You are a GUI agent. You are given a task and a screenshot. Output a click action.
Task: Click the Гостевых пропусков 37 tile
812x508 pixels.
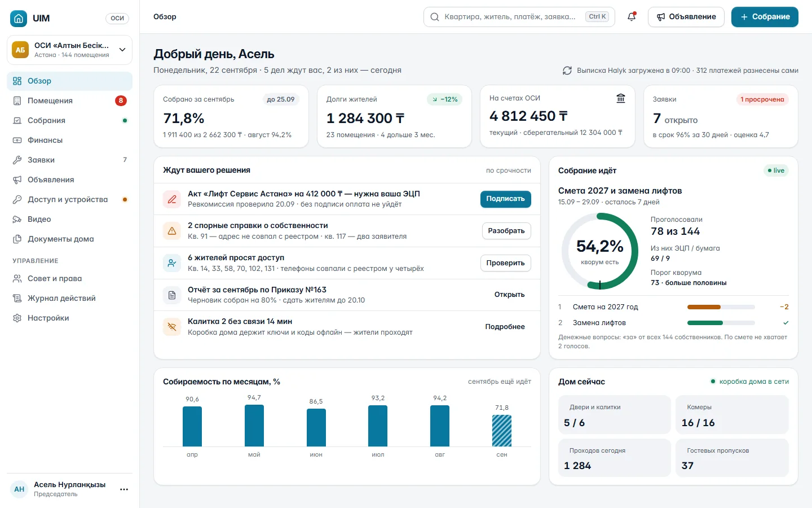point(732,458)
